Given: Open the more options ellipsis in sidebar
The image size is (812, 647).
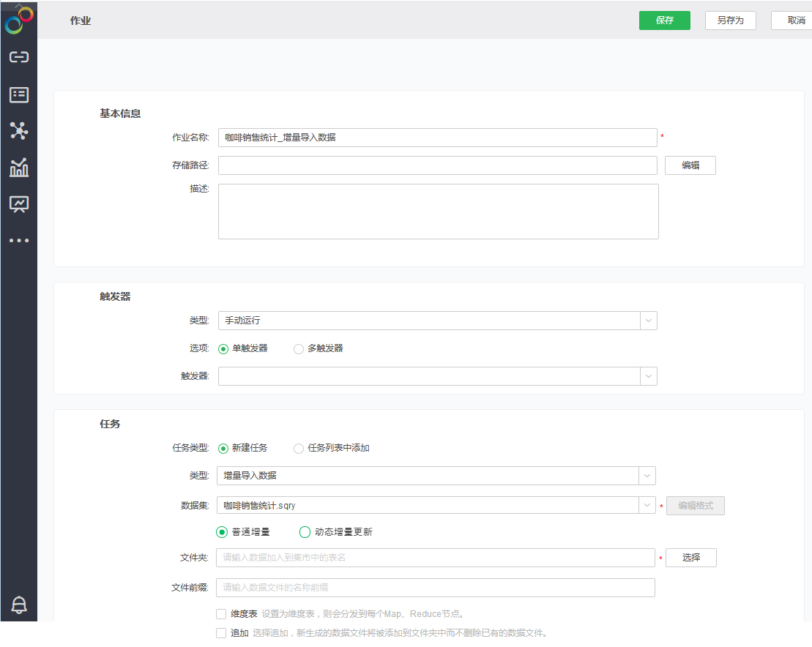Looking at the screenshot, I should [x=19, y=240].
